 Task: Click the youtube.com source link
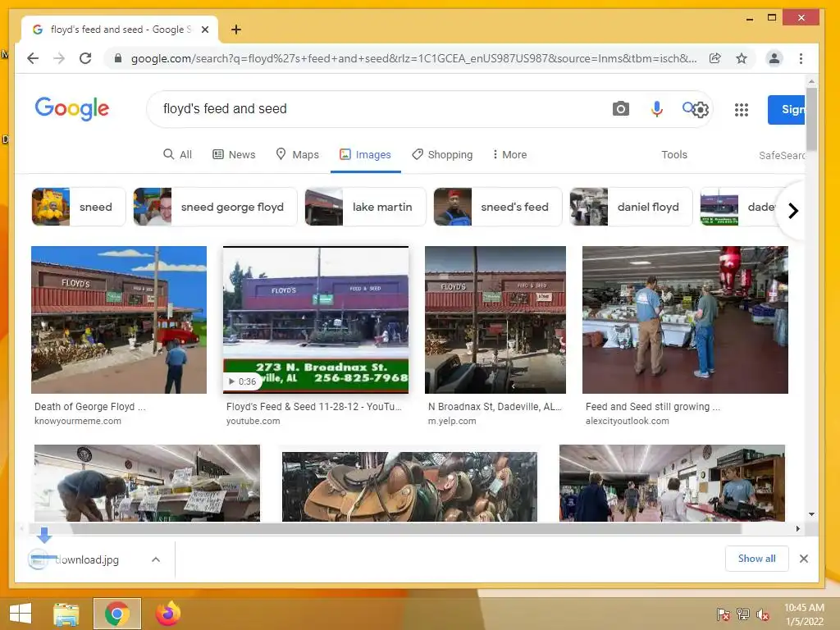(253, 421)
